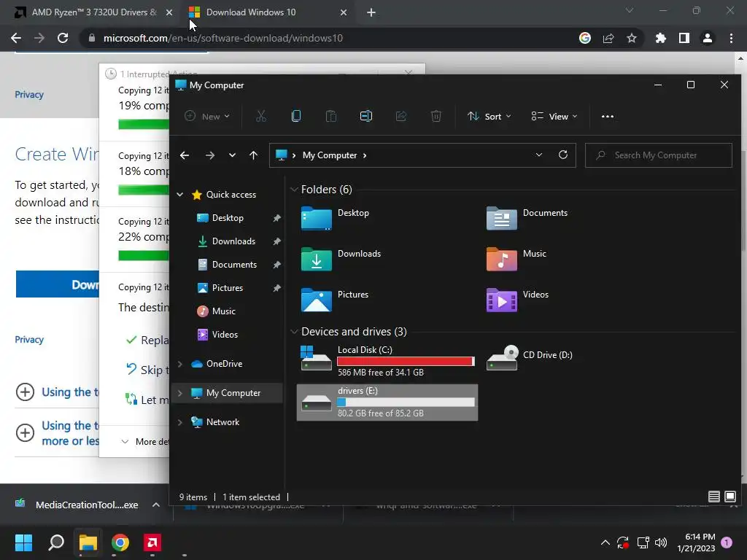Share this page icon in address bar

click(x=608, y=38)
